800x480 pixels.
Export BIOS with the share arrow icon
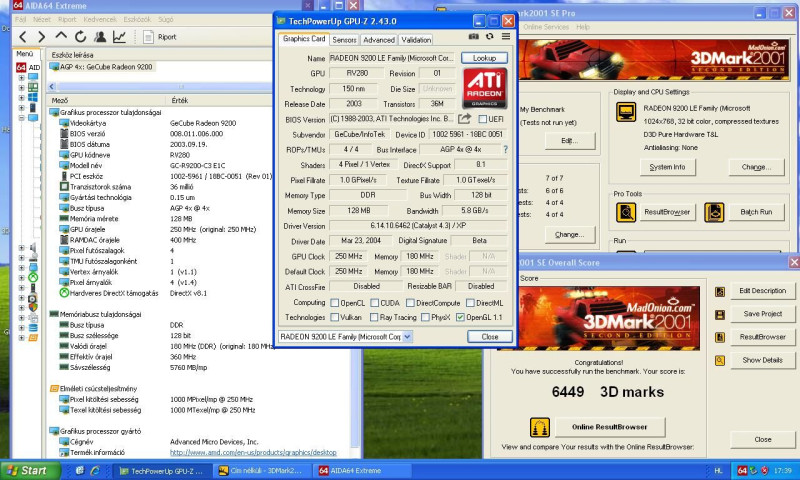464,119
